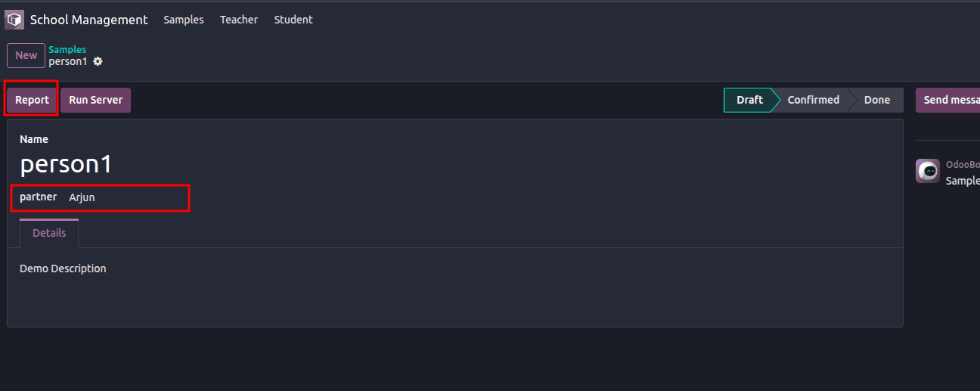
Task: Set status to Draft
Action: click(749, 100)
